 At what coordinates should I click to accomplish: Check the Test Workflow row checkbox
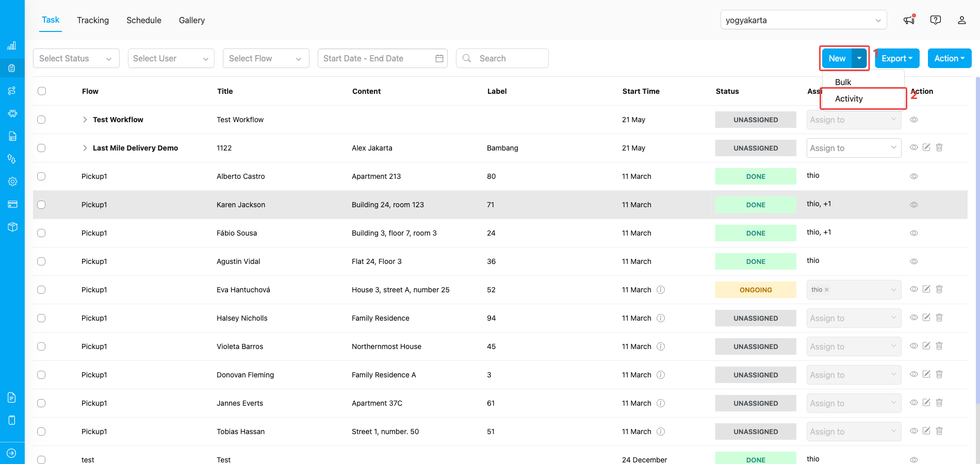41,120
